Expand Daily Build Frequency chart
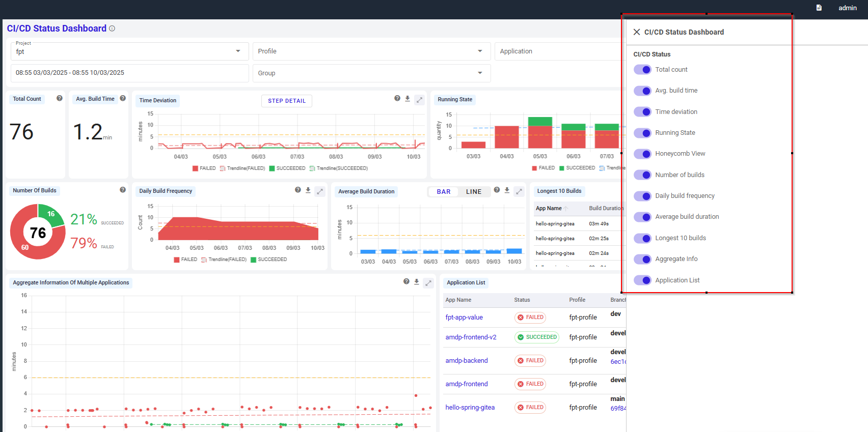868x432 pixels. coord(320,191)
